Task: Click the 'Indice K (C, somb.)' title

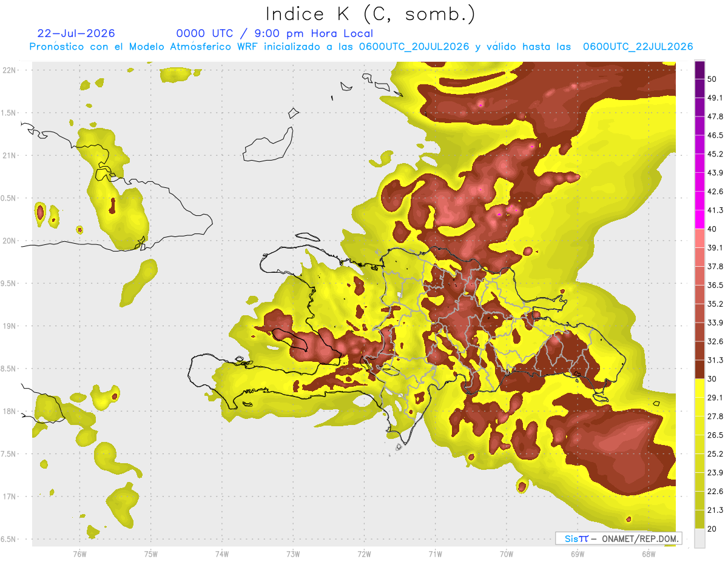Action: pyautogui.click(x=371, y=15)
